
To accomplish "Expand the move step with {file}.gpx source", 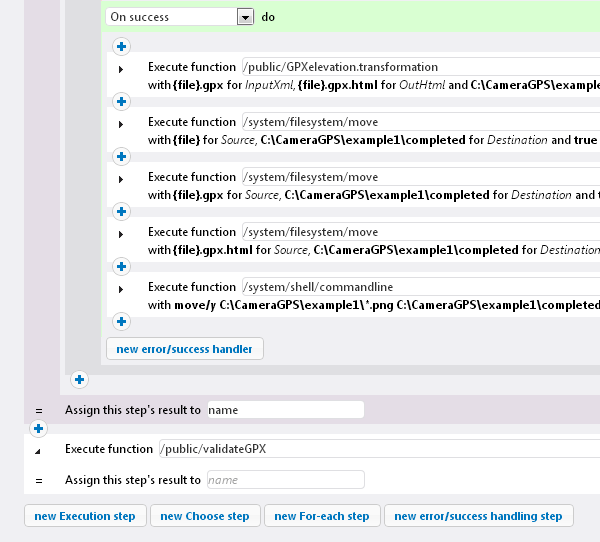I will pos(121,179).
